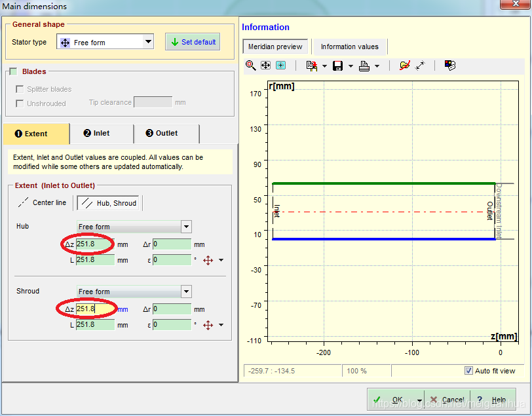
Task: Close the Main dimensions dialog
Action: [516, 4]
